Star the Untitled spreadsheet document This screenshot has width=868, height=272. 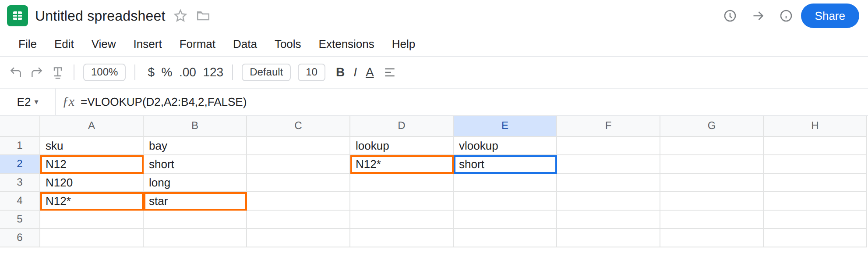pyautogui.click(x=180, y=16)
